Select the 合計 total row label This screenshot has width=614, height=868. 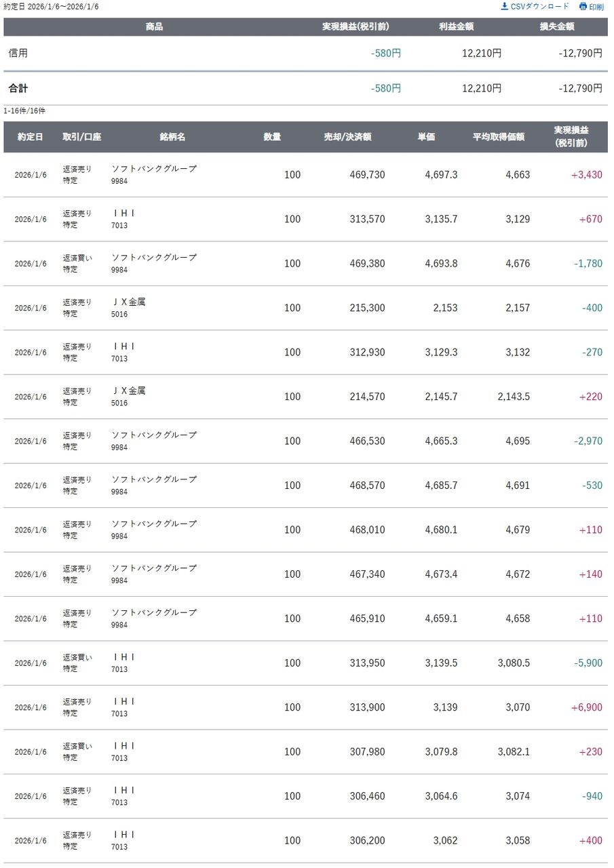(x=18, y=88)
